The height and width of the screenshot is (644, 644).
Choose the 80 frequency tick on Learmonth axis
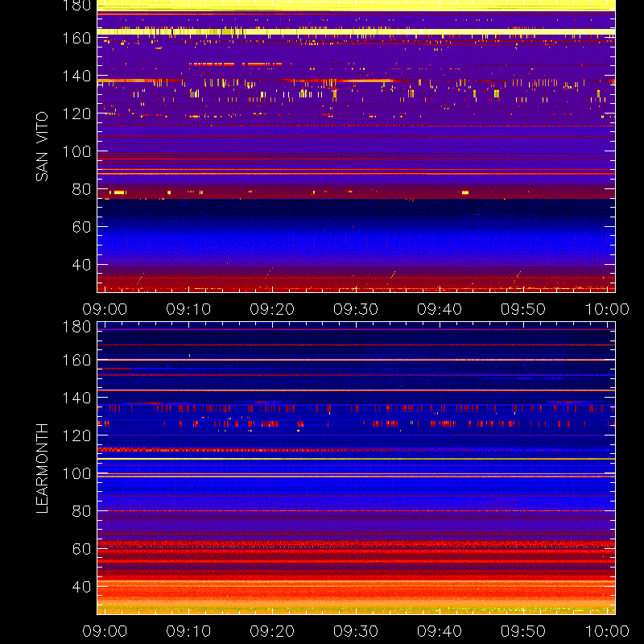81,511
